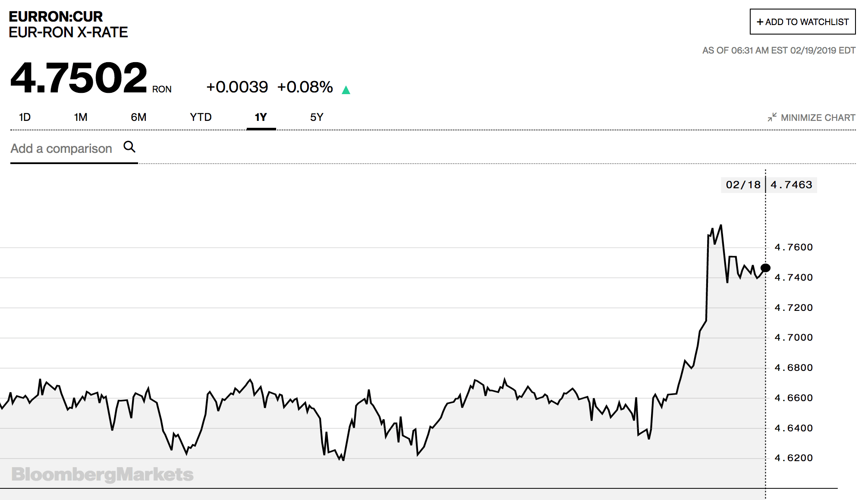The width and height of the screenshot is (868, 500).
Task: Click the minimize chart arrows icon
Action: tap(772, 117)
